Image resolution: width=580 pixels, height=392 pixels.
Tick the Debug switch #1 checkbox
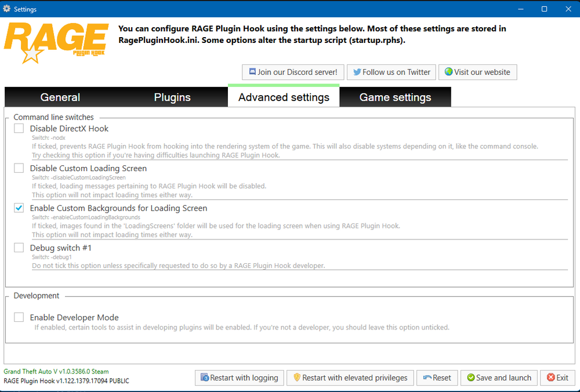pos(19,248)
